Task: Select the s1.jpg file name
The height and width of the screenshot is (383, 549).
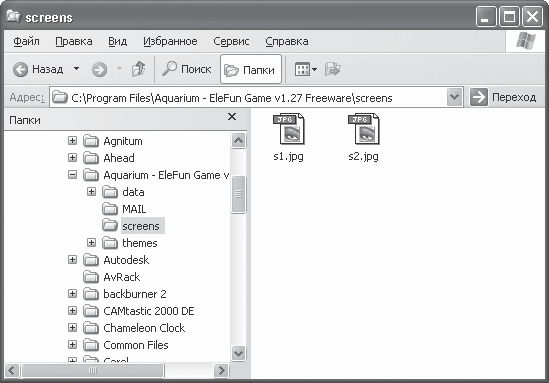Action: point(289,156)
